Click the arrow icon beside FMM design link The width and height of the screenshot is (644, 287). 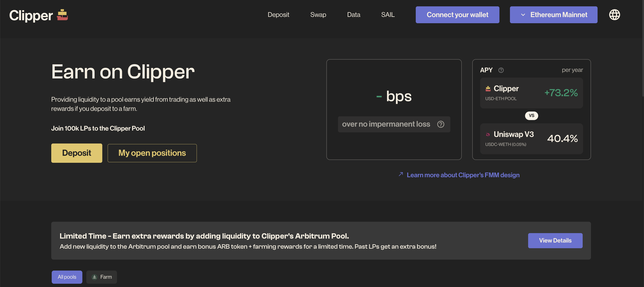pyautogui.click(x=401, y=174)
